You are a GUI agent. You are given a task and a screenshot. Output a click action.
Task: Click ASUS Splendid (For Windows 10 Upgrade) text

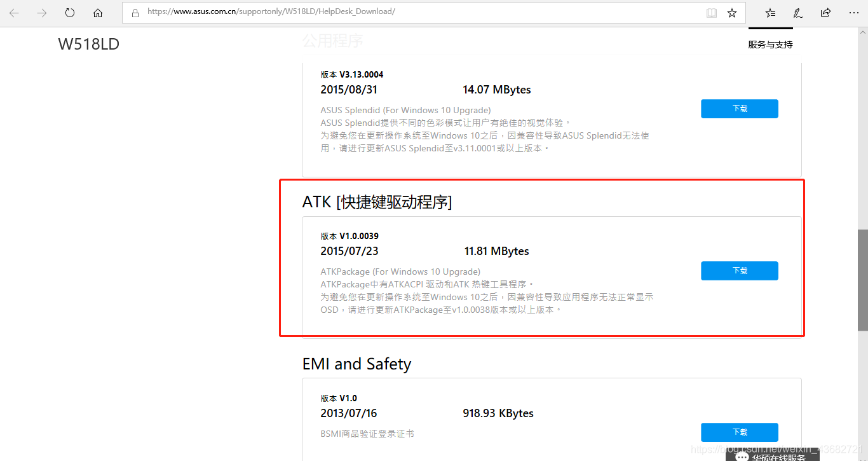tap(405, 110)
